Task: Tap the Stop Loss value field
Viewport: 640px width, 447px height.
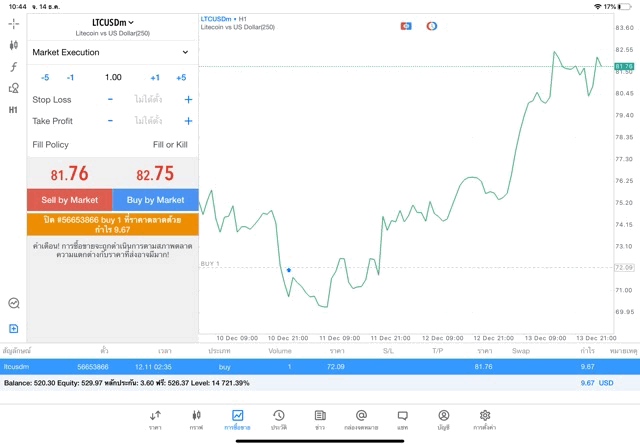Action: (x=149, y=99)
